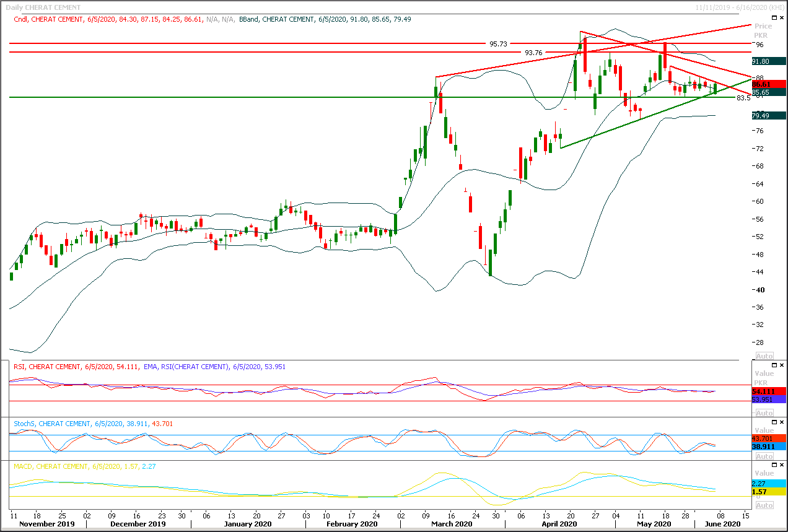Image resolution: width=788 pixels, height=532 pixels.
Task: Click the May 2020 axis label
Action: (654, 524)
